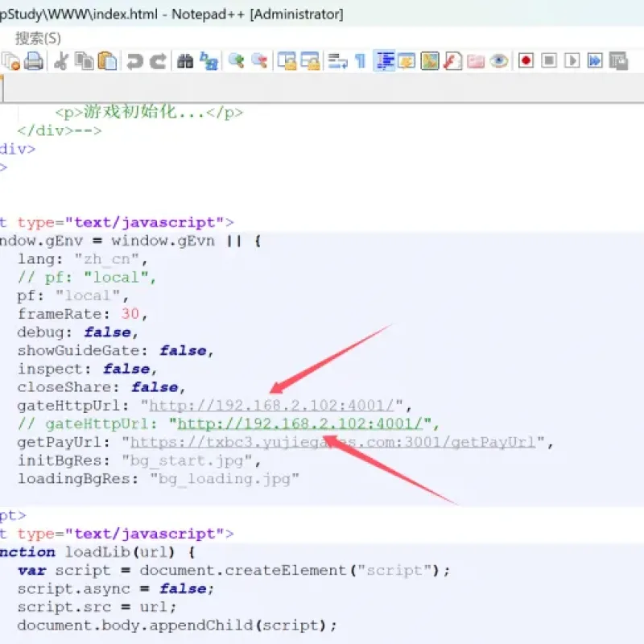Image resolution: width=644 pixels, height=644 pixels.
Task: Click "bg_loading.jpg" in loadingBgRes line
Action: (225, 479)
